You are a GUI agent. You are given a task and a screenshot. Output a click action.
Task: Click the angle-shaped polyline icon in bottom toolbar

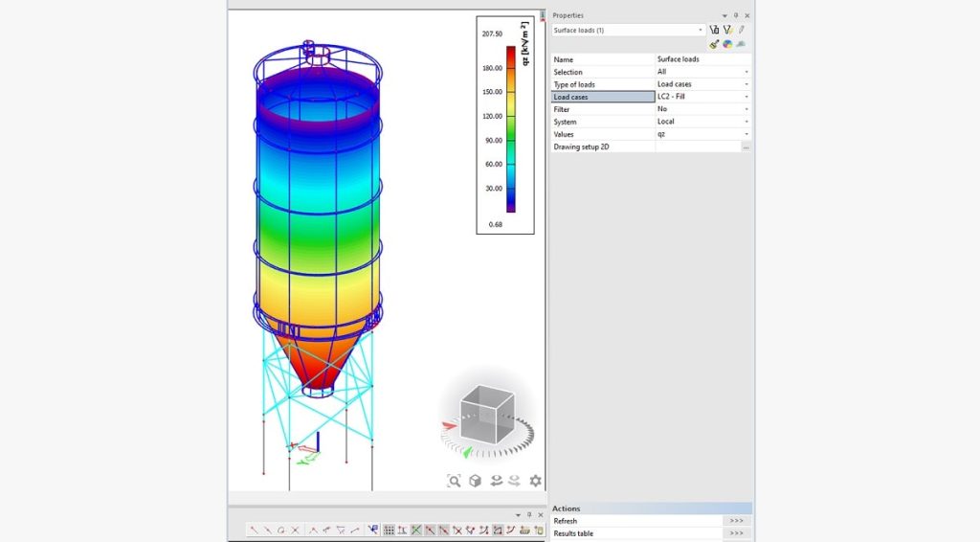313,531
